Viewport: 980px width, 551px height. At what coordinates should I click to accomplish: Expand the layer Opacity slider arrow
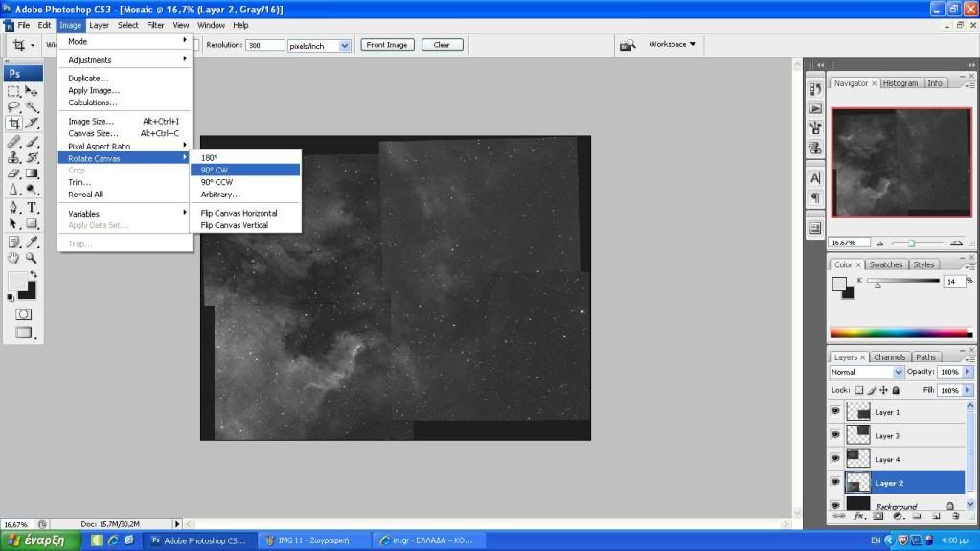coord(967,372)
